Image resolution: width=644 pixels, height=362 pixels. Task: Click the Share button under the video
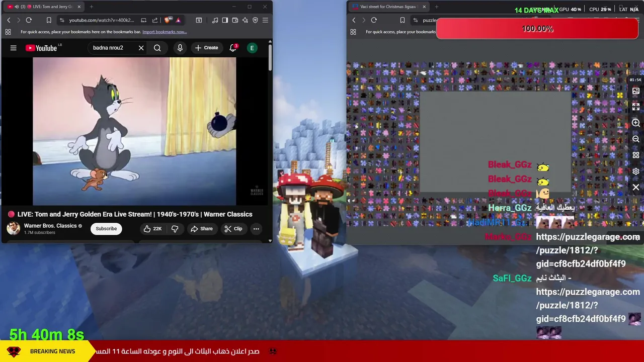201,229
